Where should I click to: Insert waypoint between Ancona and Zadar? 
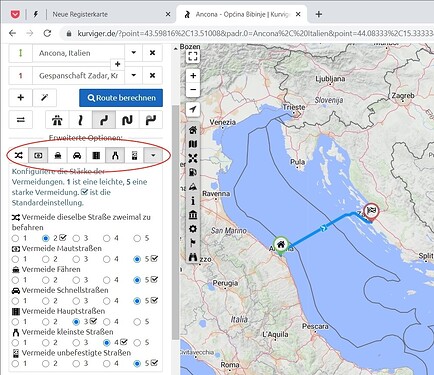click(117, 64)
